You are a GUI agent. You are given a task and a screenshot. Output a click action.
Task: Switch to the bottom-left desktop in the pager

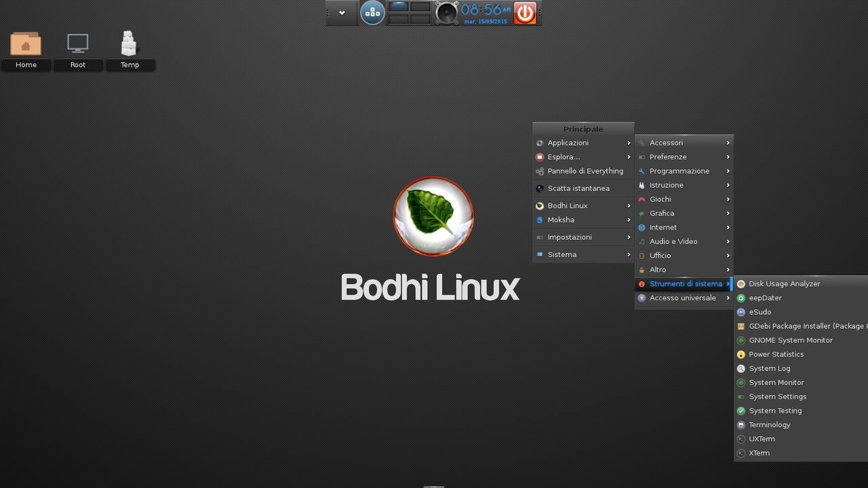(398, 19)
